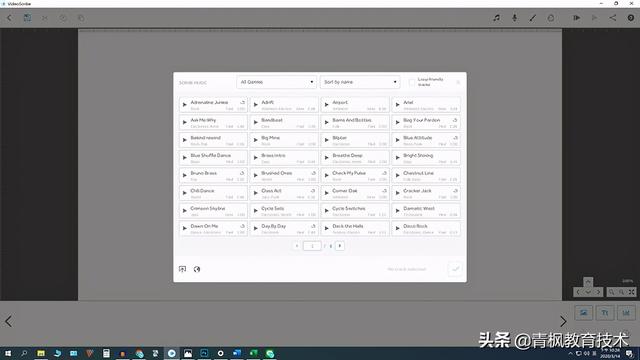Click the add text Tt button
The width and height of the screenshot is (640, 360).
(605, 313)
